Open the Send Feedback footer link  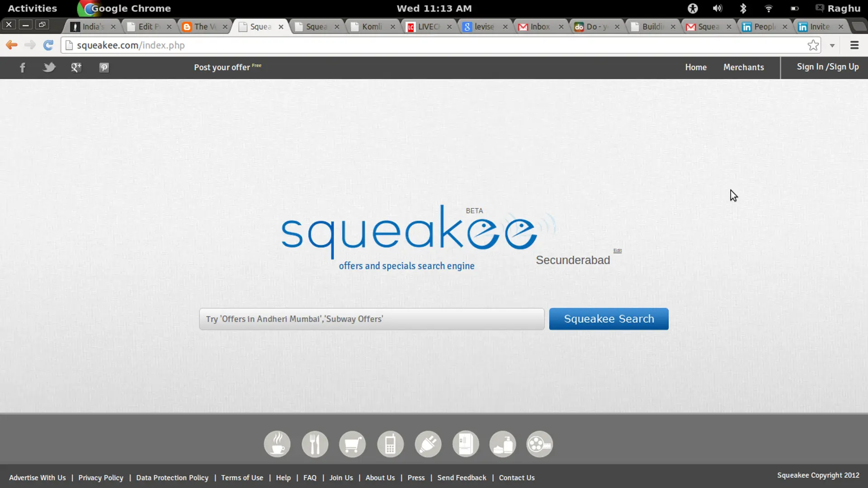click(462, 478)
